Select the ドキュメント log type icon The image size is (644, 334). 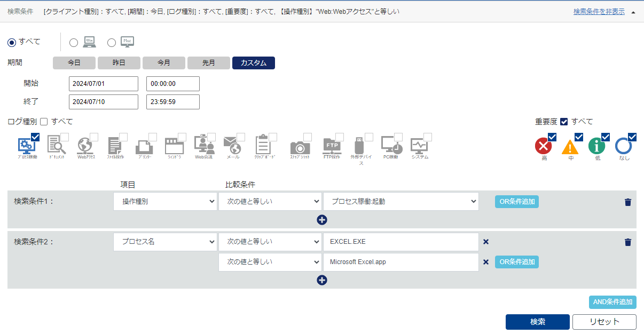(56, 145)
